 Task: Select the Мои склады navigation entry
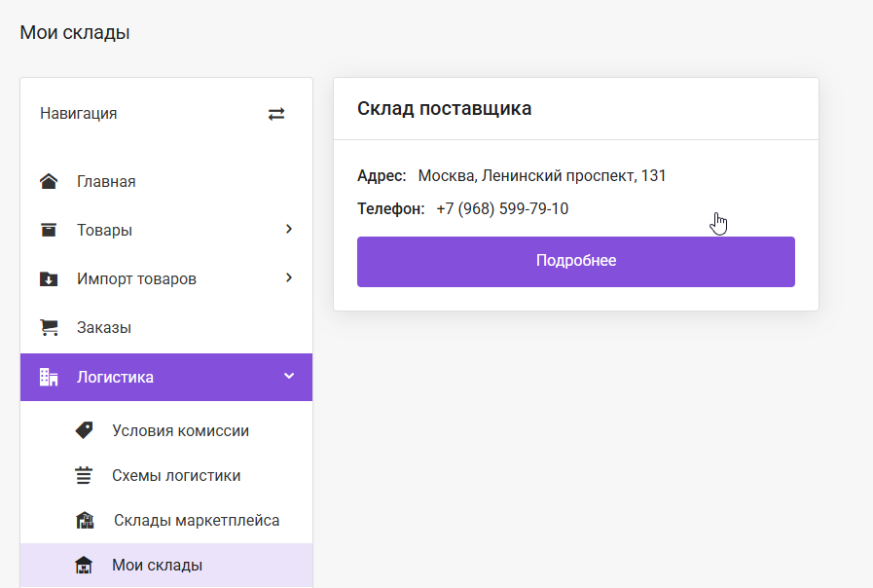[157, 565]
